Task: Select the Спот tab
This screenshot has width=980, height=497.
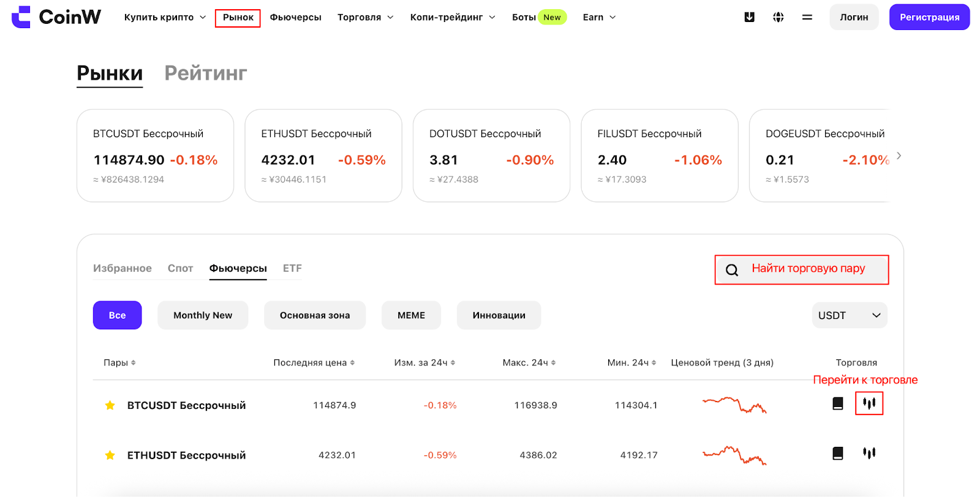Action: point(181,268)
